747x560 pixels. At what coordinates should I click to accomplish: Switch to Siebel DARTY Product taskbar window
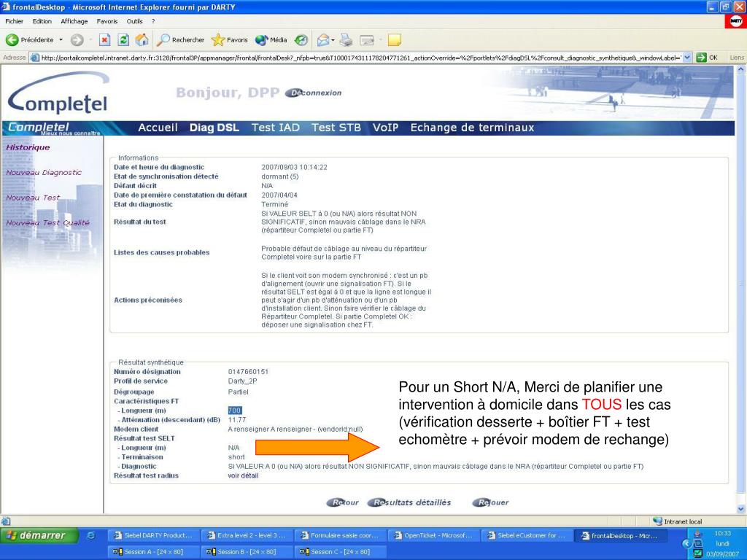[x=152, y=536]
